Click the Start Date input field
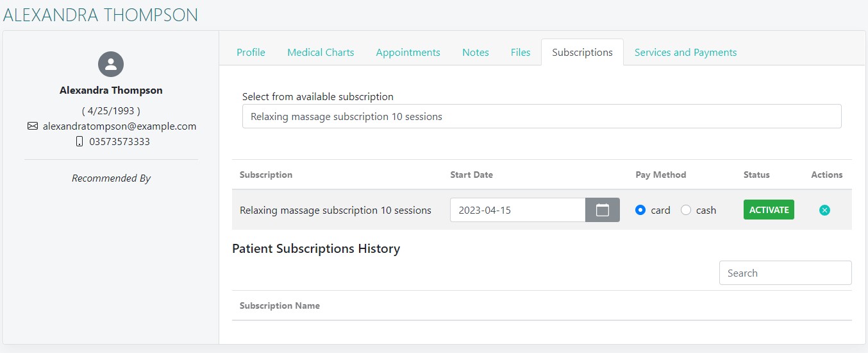The height and width of the screenshot is (353, 868). click(517, 210)
